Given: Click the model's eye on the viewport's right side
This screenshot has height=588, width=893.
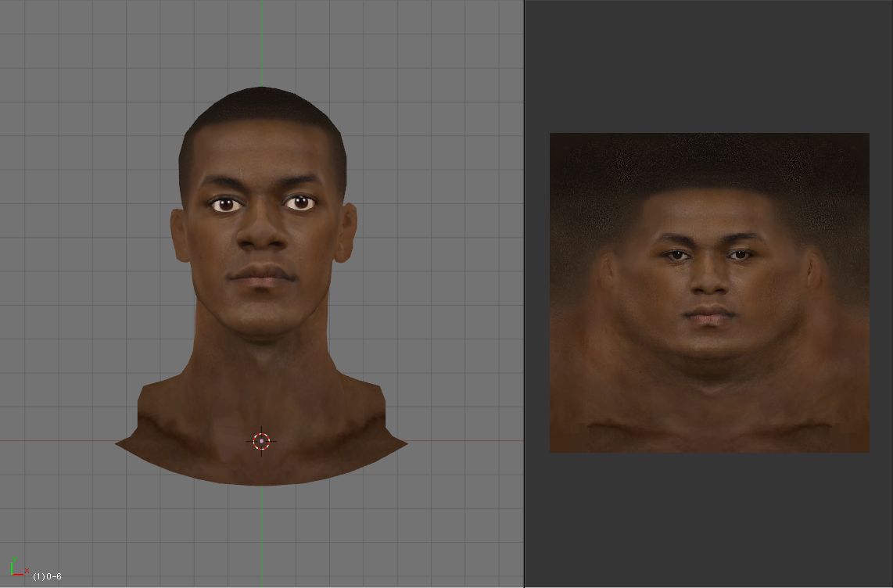Looking at the screenshot, I should [x=299, y=203].
